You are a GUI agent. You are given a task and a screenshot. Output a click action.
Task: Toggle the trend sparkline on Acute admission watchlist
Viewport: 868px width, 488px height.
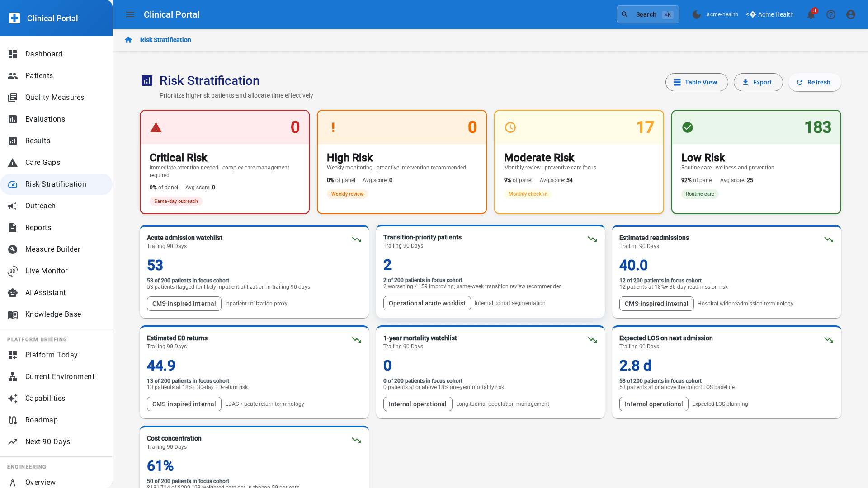coord(356,240)
